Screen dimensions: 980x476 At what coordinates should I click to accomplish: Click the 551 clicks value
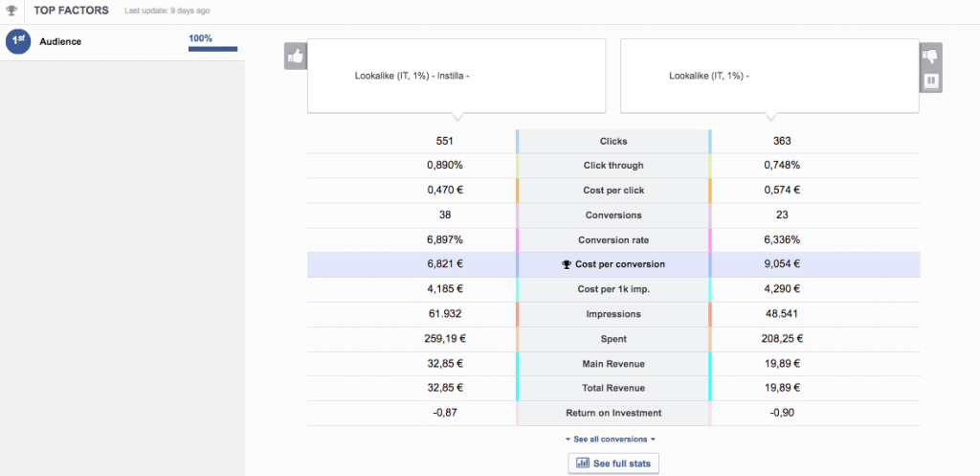point(444,142)
